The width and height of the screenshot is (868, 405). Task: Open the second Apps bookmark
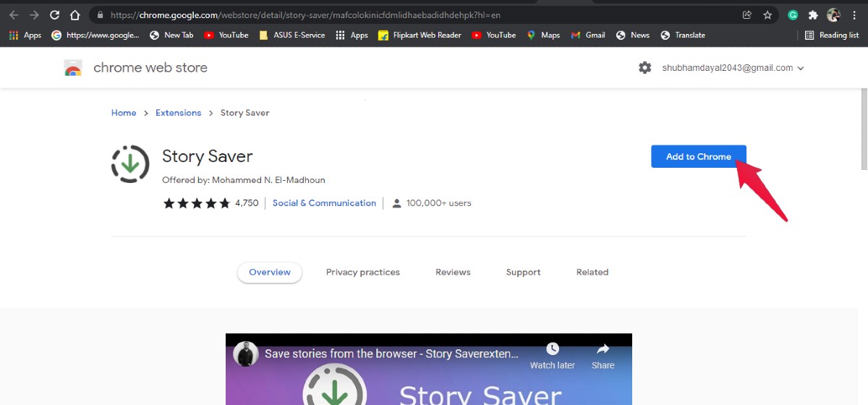(x=352, y=35)
